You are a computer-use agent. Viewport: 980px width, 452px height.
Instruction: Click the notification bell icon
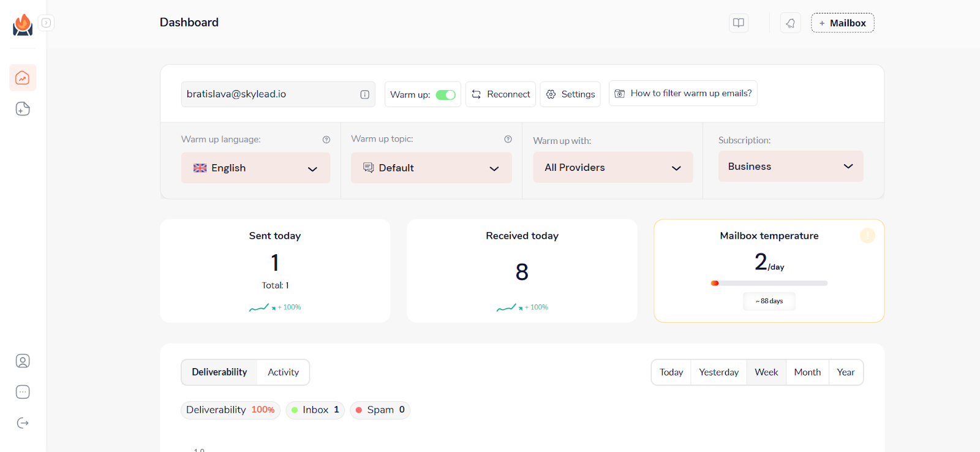(790, 23)
